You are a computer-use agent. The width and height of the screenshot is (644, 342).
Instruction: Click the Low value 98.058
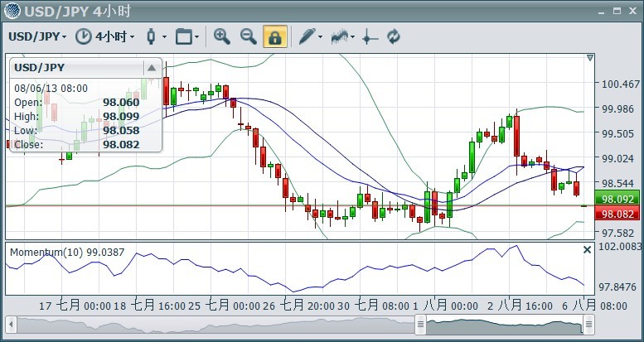click(121, 131)
